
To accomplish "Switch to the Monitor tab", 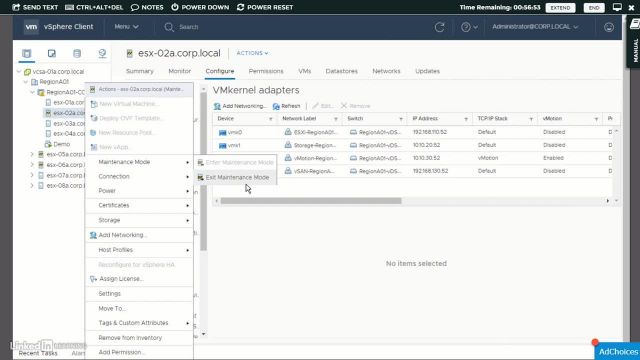I will tap(180, 71).
